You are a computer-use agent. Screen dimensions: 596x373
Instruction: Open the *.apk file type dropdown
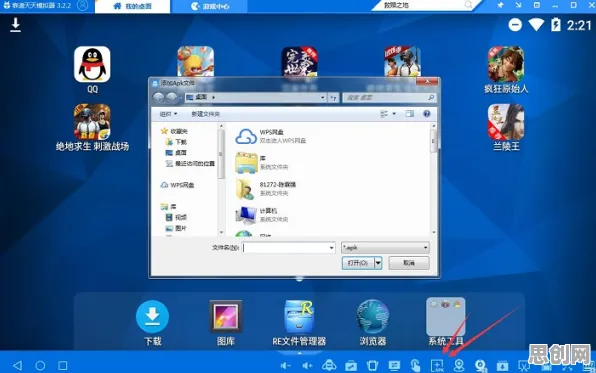(385, 248)
